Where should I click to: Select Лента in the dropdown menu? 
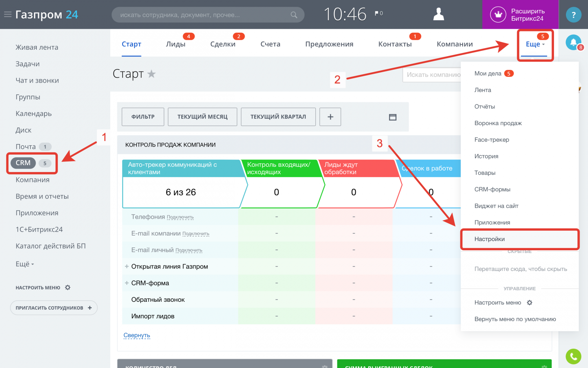(483, 90)
